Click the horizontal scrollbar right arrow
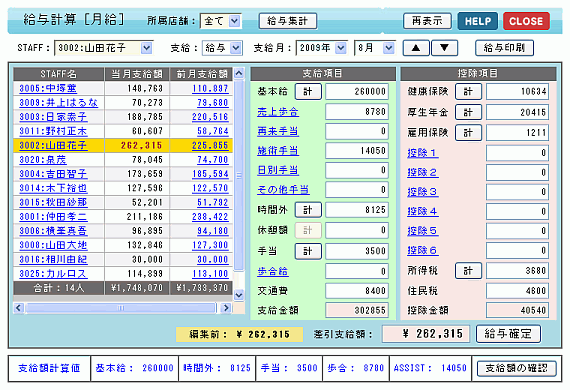This screenshot has width=570, height=390. pyautogui.click(x=226, y=308)
